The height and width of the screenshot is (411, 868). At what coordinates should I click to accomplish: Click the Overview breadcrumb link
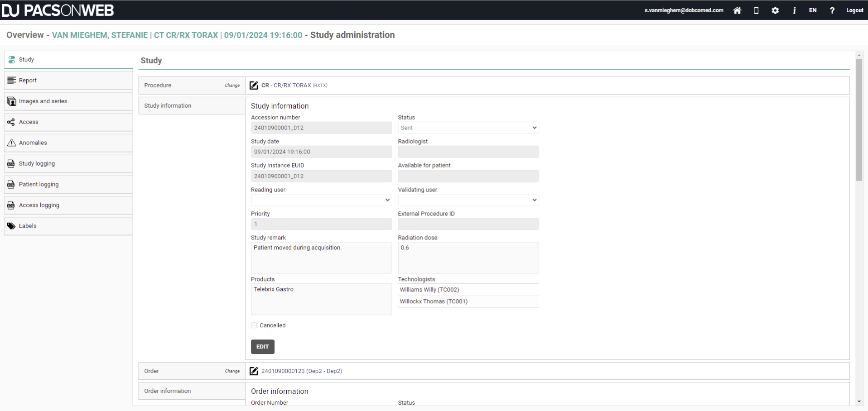[x=25, y=35]
